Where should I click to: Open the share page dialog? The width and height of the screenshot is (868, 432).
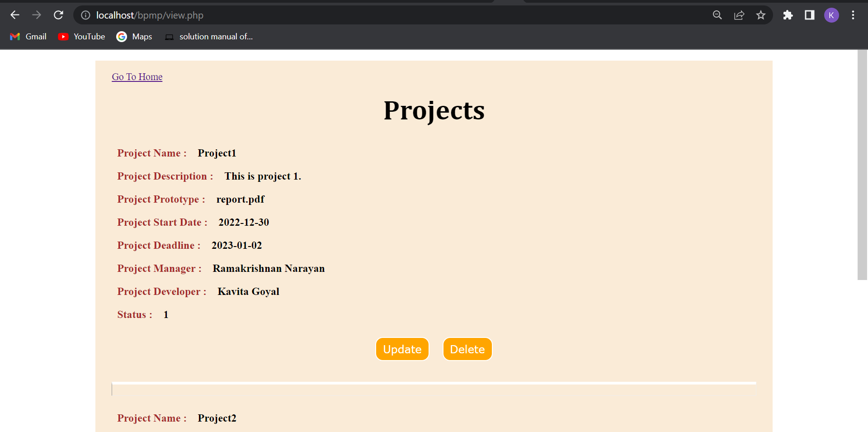pos(739,15)
